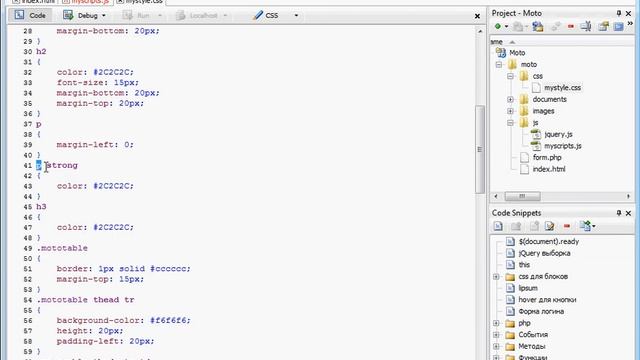Click the greyed export icon in Code Snippets toolbar
This screenshot has height=360, width=640.
click(534, 226)
